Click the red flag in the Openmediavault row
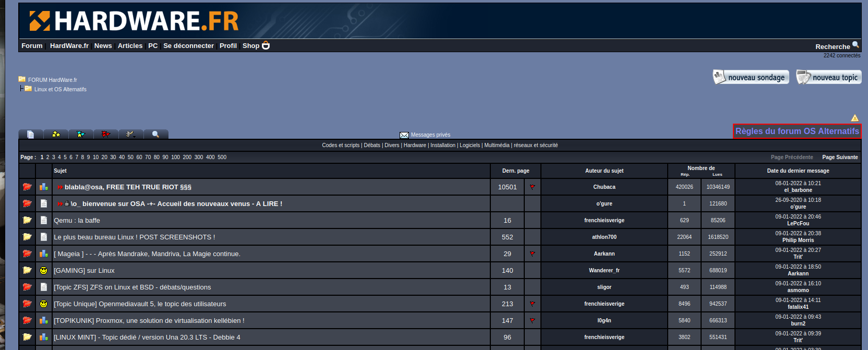 coord(533,304)
